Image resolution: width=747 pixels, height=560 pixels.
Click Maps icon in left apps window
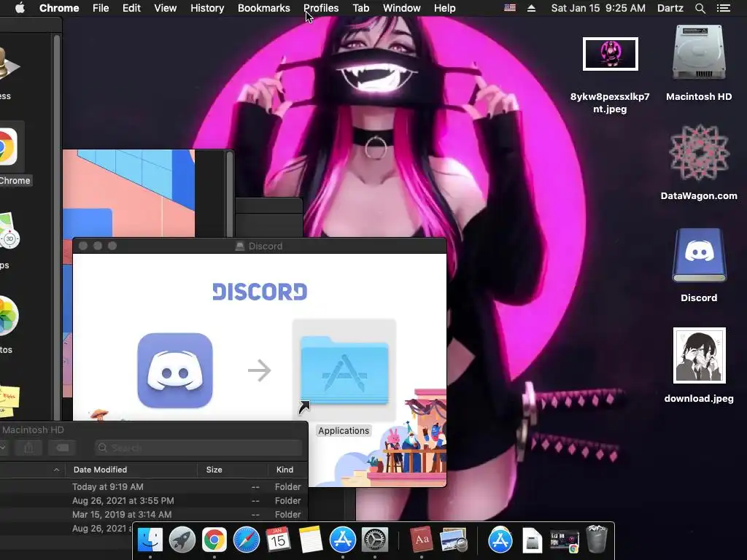click(9, 231)
